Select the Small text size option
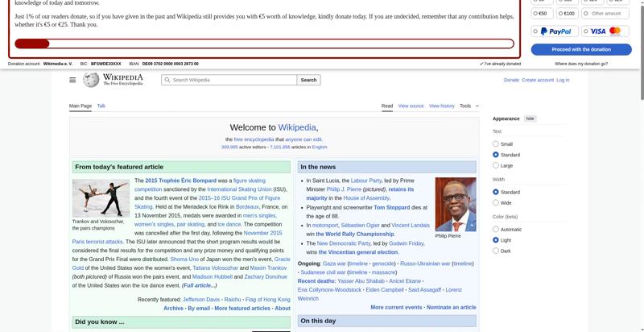 point(496,144)
